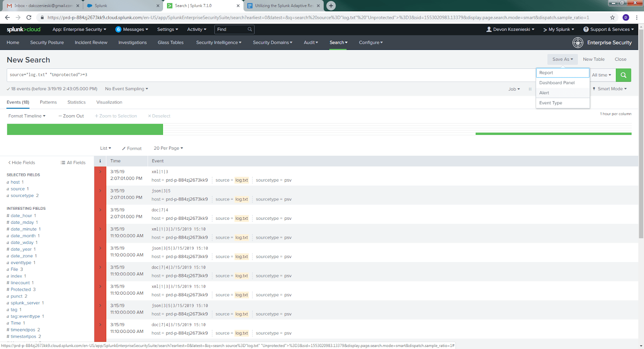Image resolution: width=644 pixels, height=349 pixels.
Task: Select Event Type from the Save As menu
Action: [x=563, y=103]
